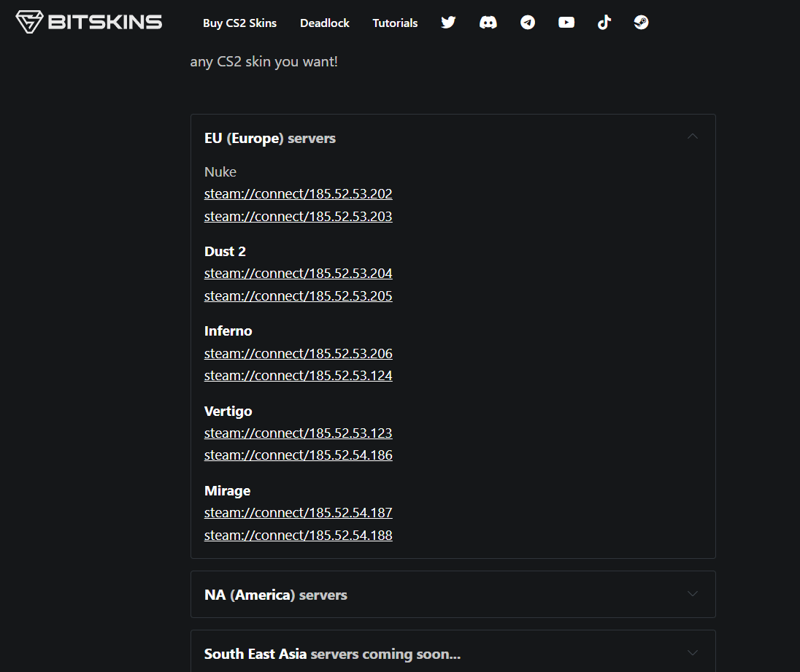Image resolution: width=800 pixels, height=672 pixels.
Task: Connect to Mirage server 185.52.54.187
Action: point(298,512)
